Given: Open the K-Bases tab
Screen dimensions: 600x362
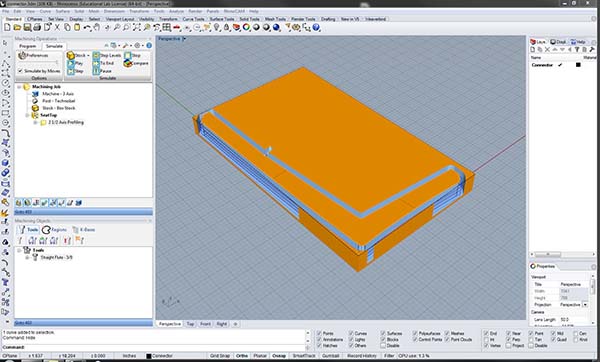Looking at the screenshot, I should coord(83,230).
